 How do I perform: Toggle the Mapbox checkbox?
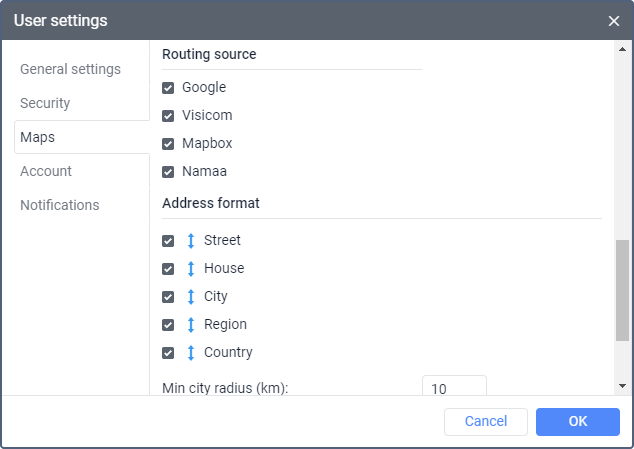168,144
